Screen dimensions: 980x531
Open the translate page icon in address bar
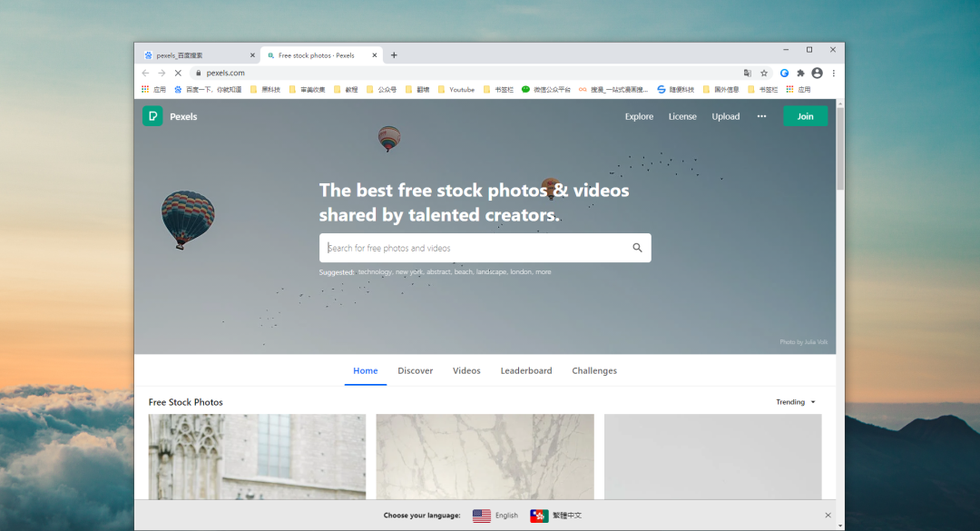(748, 74)
